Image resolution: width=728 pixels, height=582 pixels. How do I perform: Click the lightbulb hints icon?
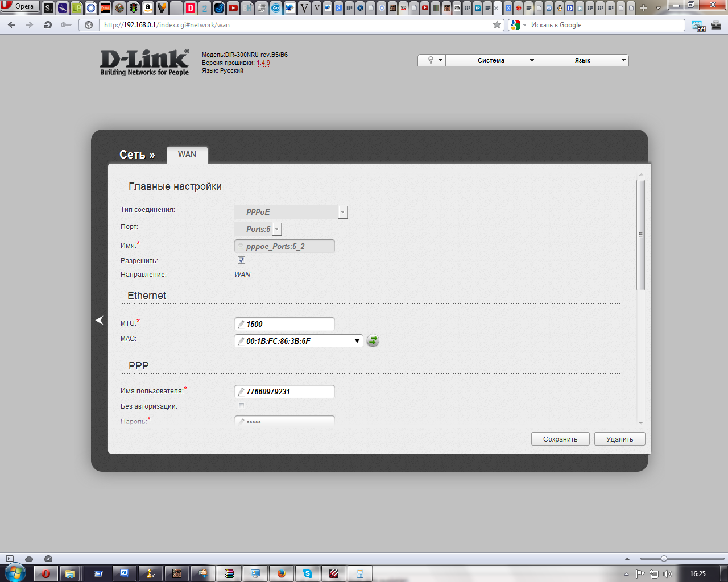(431, 60)
